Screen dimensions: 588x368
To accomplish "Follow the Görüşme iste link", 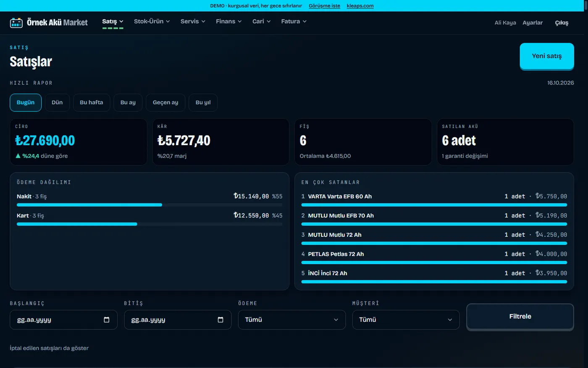I will click(324, 6).
